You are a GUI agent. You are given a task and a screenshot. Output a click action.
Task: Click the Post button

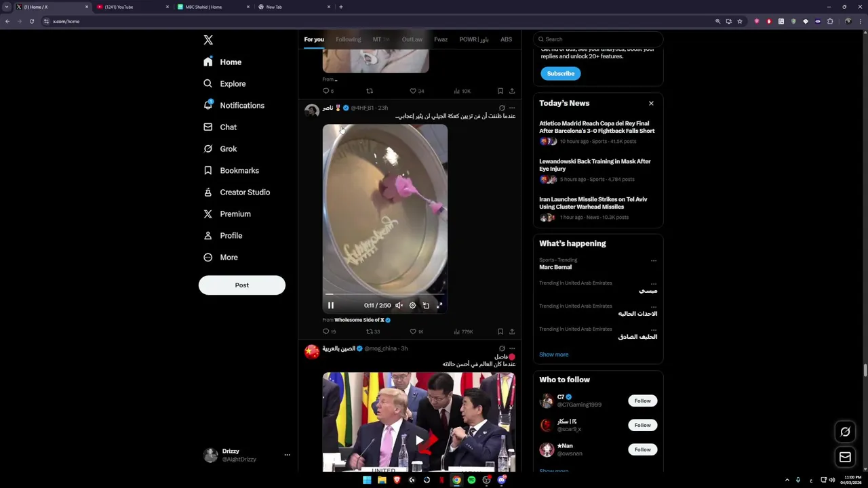pos(242,285)
